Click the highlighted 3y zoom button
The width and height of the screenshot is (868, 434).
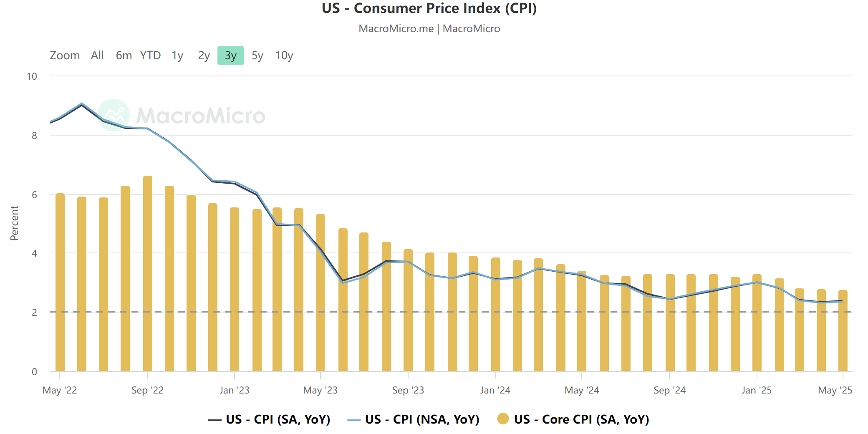point(230,56)
